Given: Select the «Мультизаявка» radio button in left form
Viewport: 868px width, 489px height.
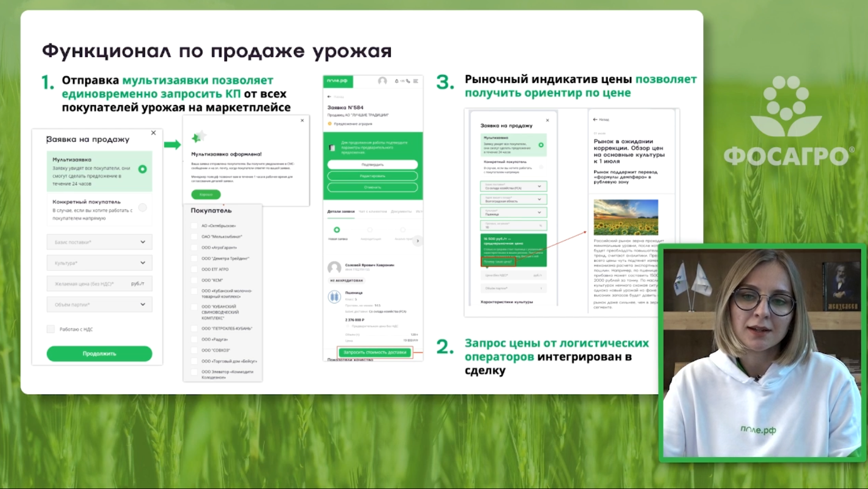Looking at the screenshot, I should click(142, 169).
